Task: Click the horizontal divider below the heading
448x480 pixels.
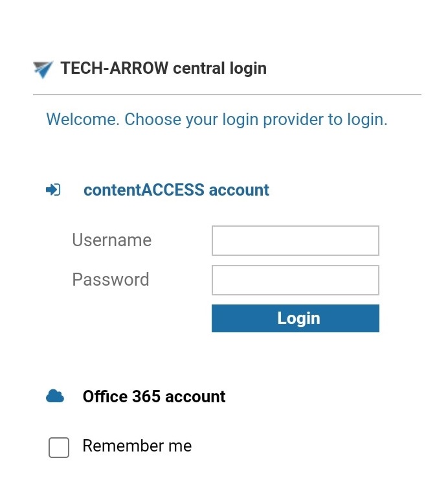Action: 227,95
